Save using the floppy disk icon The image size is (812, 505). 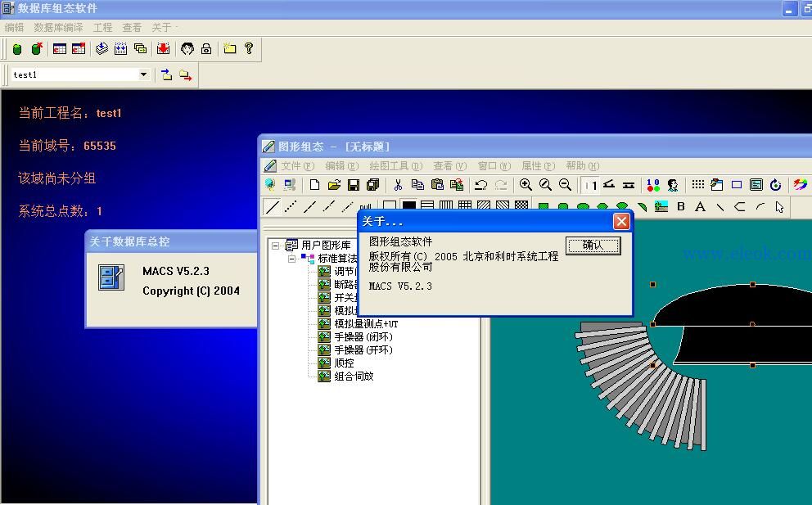[x=354, y=185]
